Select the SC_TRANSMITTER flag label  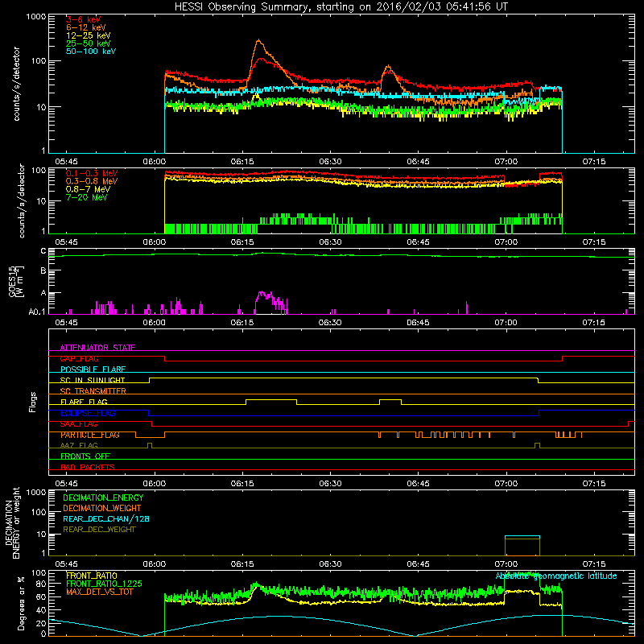click(x=93, y=391)
